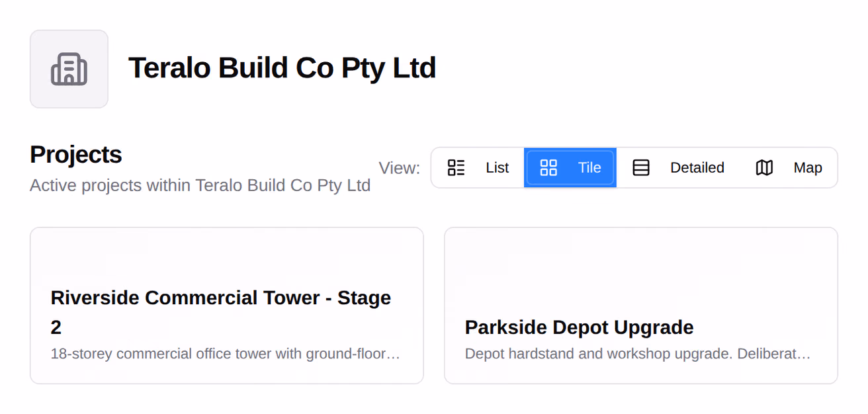Click the Detailed view rows icon
This screenshot has width=868, height=414.
pos(641,168)
